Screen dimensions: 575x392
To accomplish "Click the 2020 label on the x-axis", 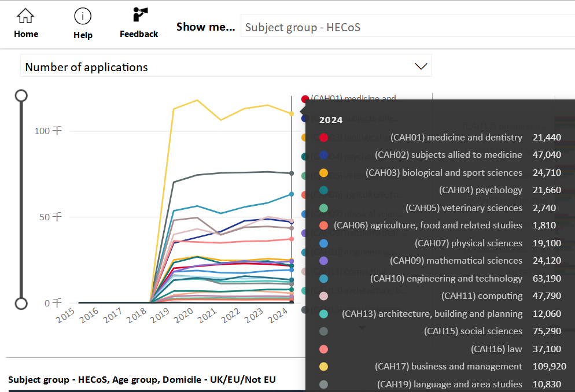I will [183, 316].
